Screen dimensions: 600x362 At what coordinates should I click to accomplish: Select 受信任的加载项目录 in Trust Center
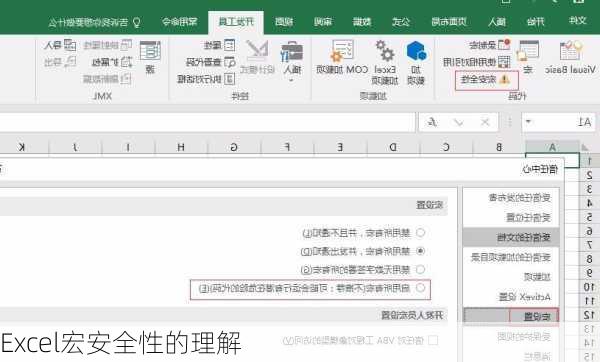point(511,258)
